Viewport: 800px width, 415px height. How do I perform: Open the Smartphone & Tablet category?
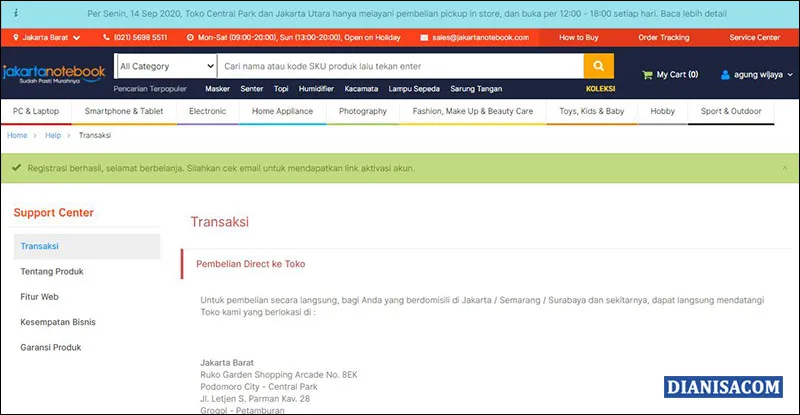[x=124, y=111]
